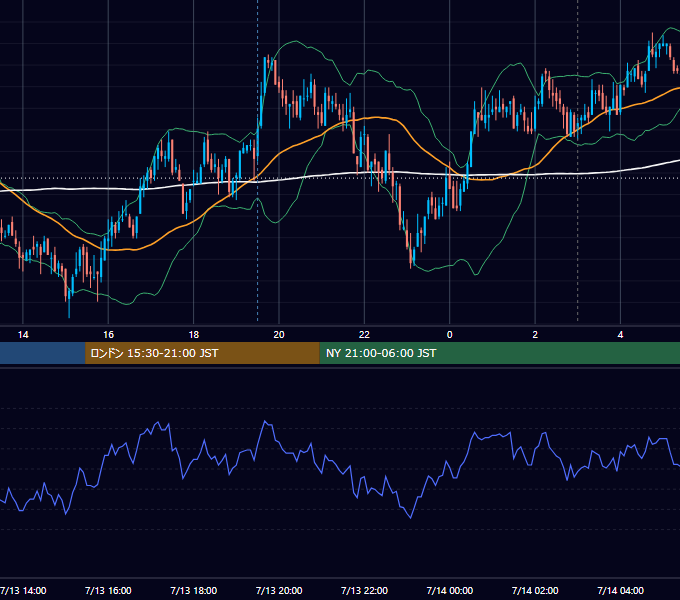Click the 7/13 22:00 date label
This screenshot has height=600, width=680.
364,590
